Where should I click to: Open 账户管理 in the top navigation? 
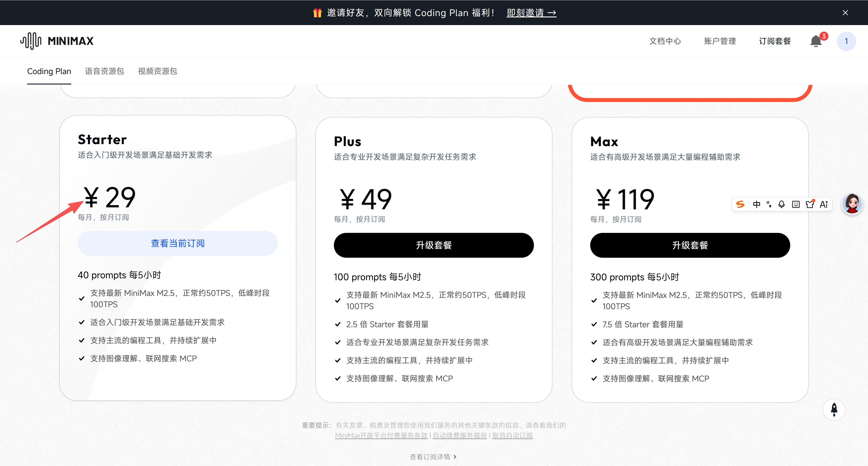tap(720, 41)
